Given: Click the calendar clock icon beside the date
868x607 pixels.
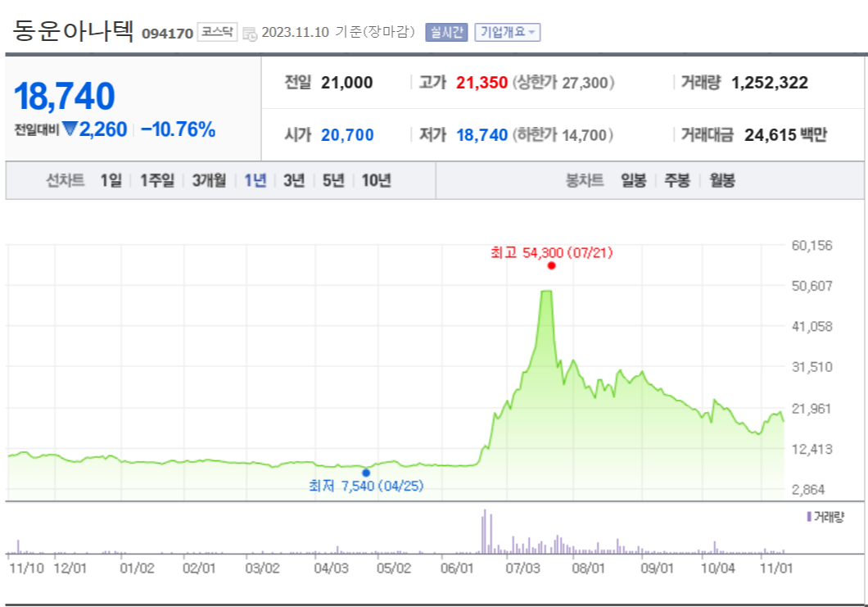Looking at the screenshot, I should pos(250,34).
